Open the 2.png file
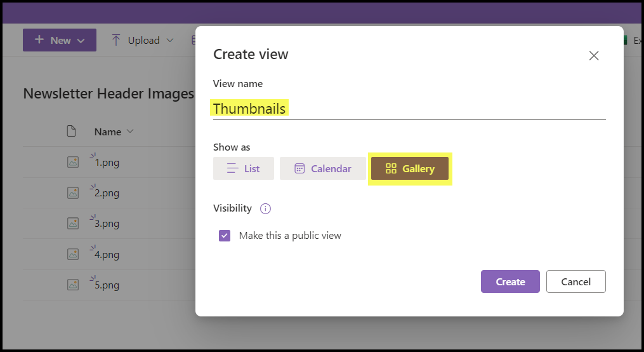 click(x=107, y=193)
